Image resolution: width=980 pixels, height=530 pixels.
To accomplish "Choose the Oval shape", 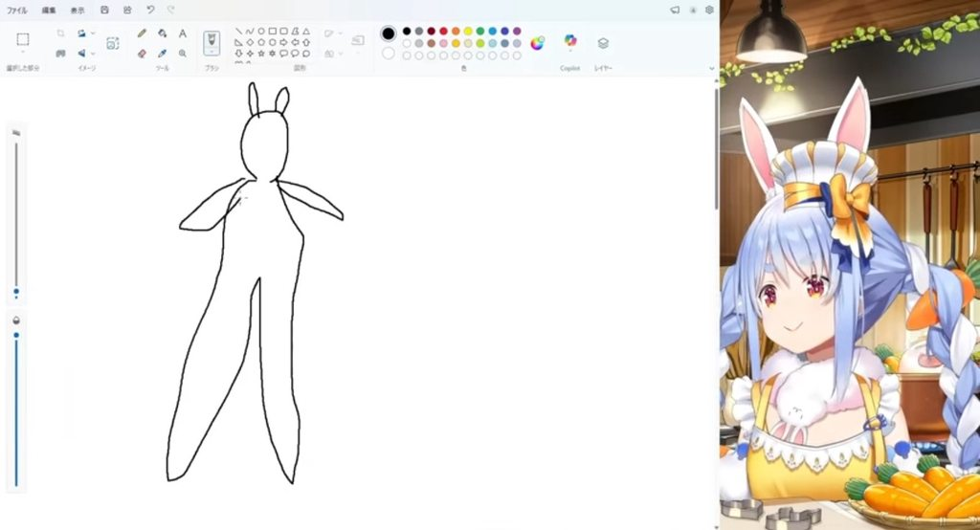I will point(261,32).
